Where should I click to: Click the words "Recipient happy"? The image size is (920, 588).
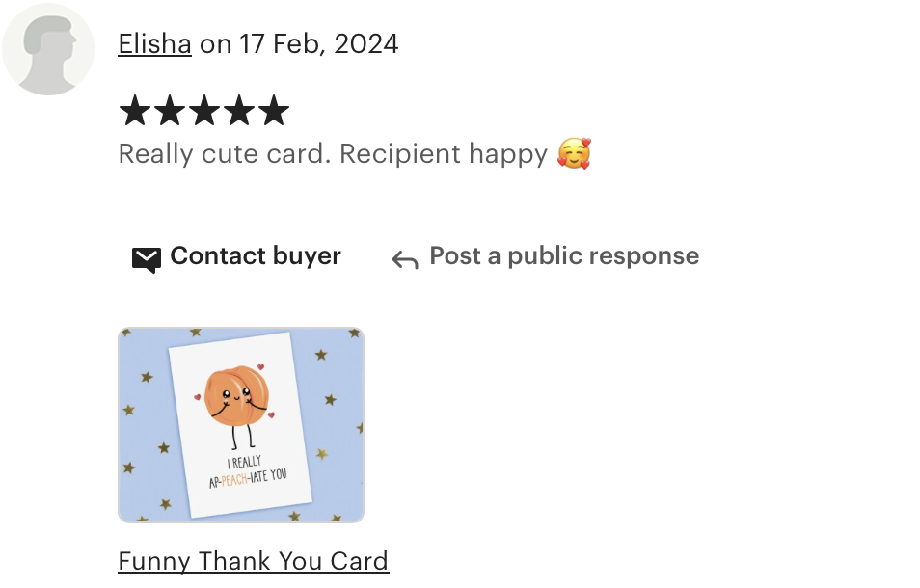click(443, 154)
